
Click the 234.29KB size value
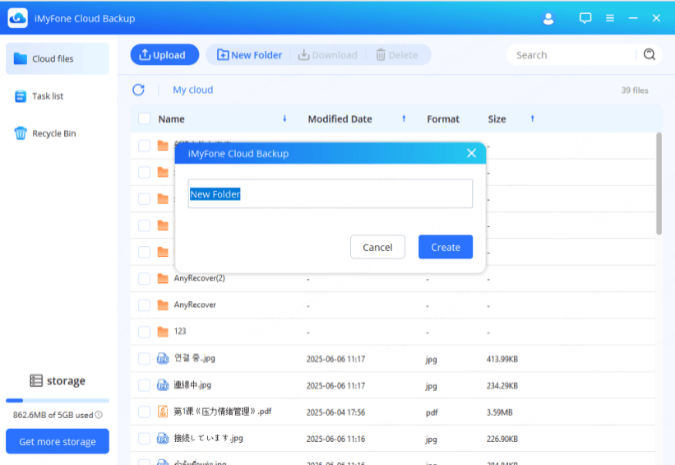(502, 386)
